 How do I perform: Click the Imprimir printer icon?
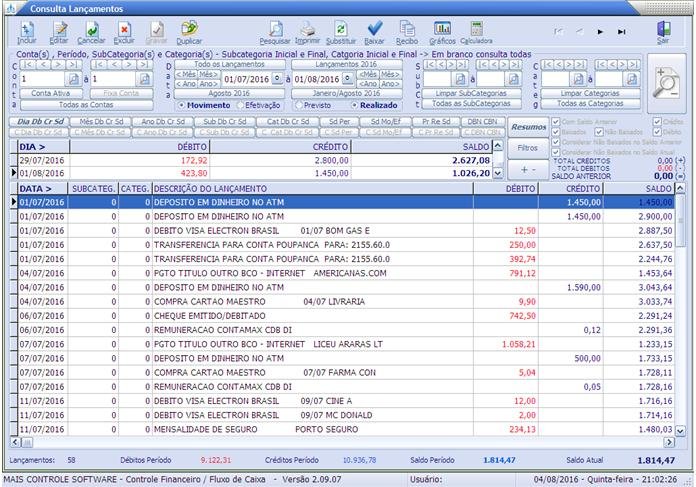pos(307,33)
